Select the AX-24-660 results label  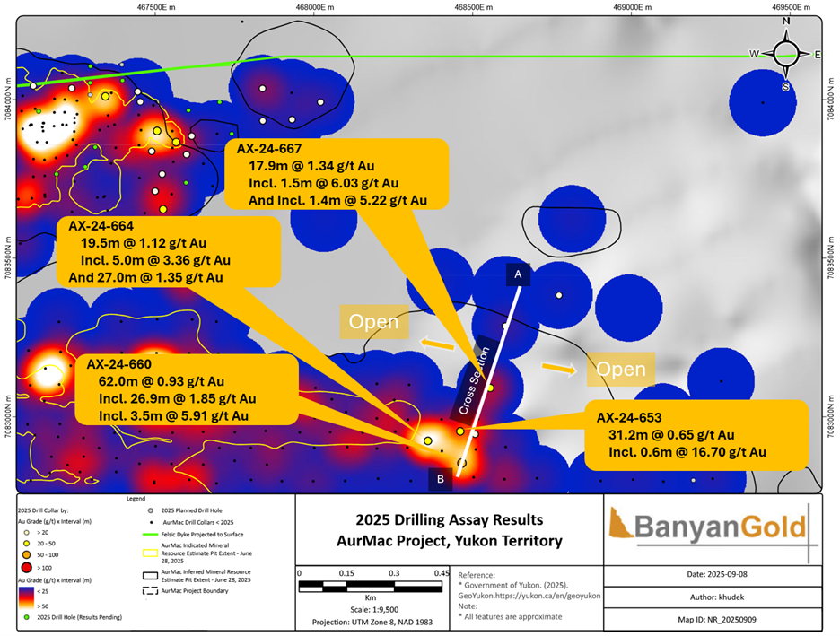[187, 389]
